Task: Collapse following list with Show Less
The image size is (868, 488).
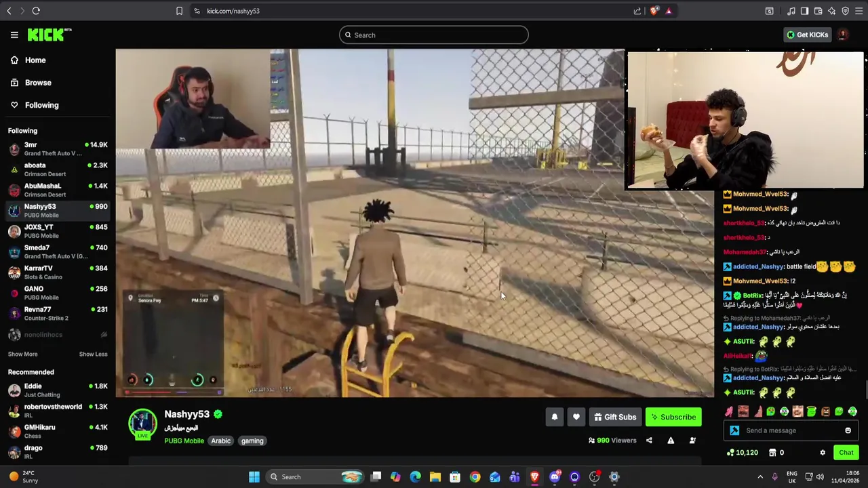Action: point(93,354)
